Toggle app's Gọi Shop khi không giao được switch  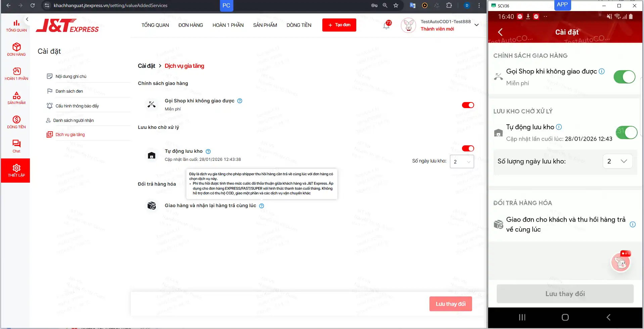coord(624,77)
